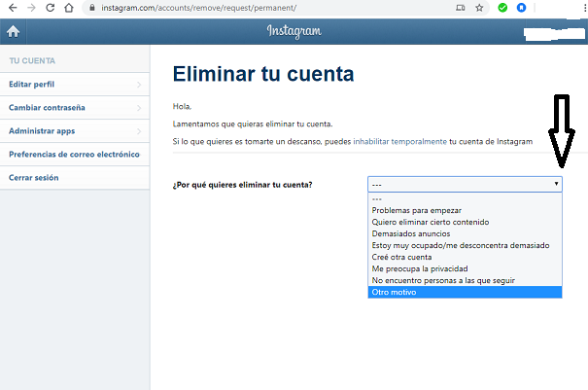Select 'Problemas para empezar' reason
Viewport: 588px width, 390px height.
465,210
